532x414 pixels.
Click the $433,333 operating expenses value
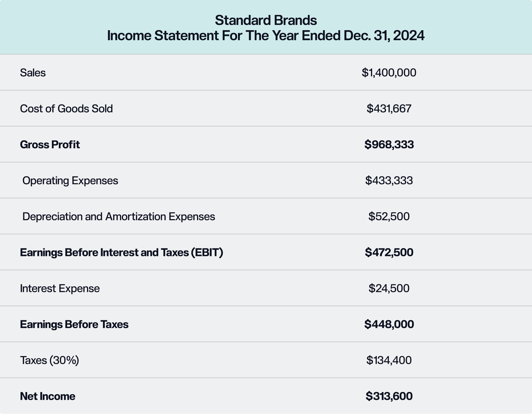(x=389, y=181)
